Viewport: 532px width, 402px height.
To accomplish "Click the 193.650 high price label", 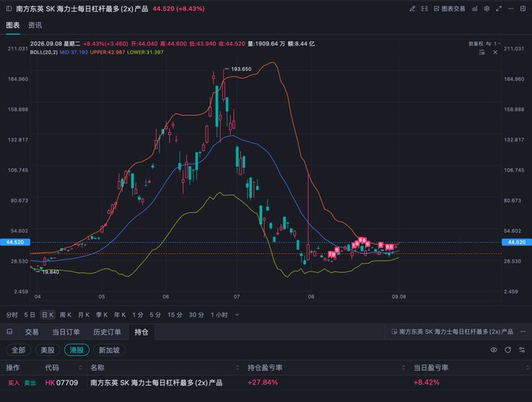I will point(241,69).
